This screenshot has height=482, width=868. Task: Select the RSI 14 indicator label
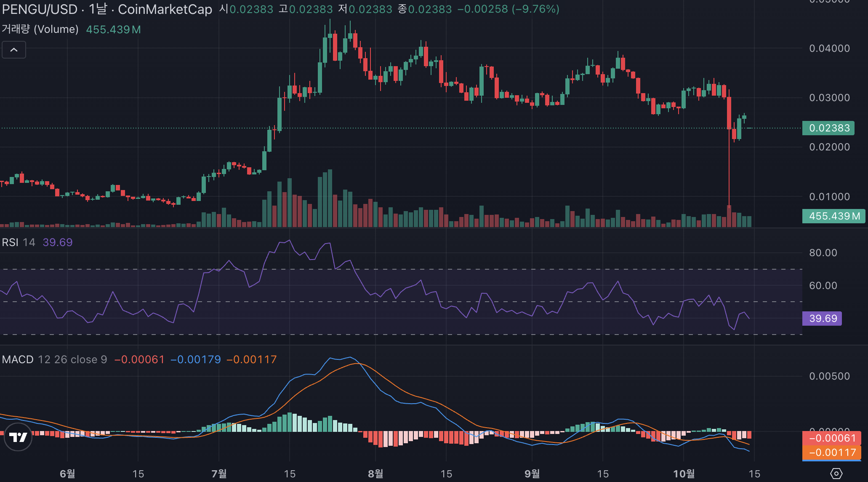[19, 242]
